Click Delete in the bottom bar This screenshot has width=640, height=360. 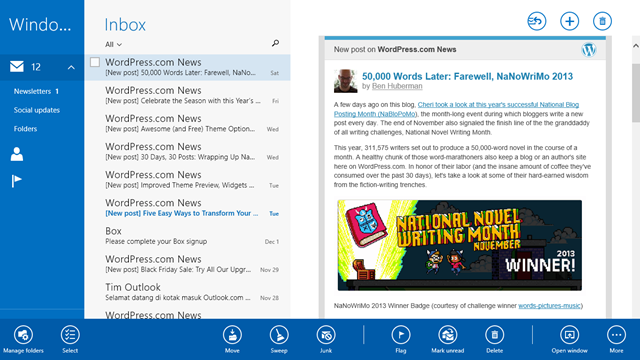495,335
